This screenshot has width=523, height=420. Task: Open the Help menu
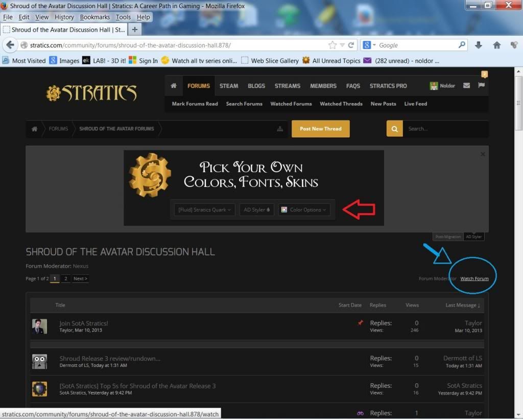click(143, 17)
